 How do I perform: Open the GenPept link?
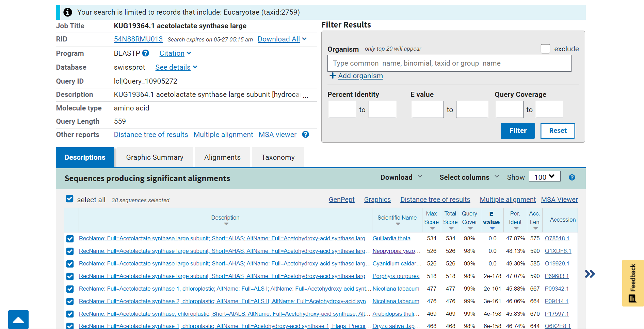click(341, 200)
